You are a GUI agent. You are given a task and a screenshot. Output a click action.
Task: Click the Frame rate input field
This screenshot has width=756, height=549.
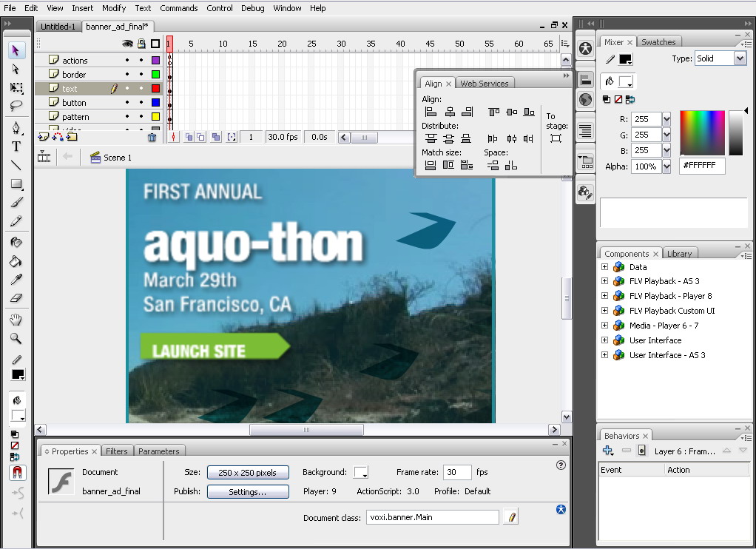pyautogui.click(x=457, y=472)
